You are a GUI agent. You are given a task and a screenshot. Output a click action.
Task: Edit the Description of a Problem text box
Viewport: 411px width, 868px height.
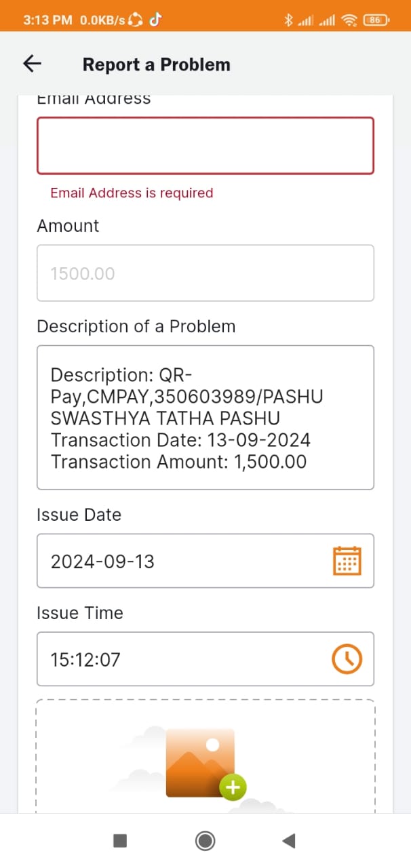coord(206,418)
